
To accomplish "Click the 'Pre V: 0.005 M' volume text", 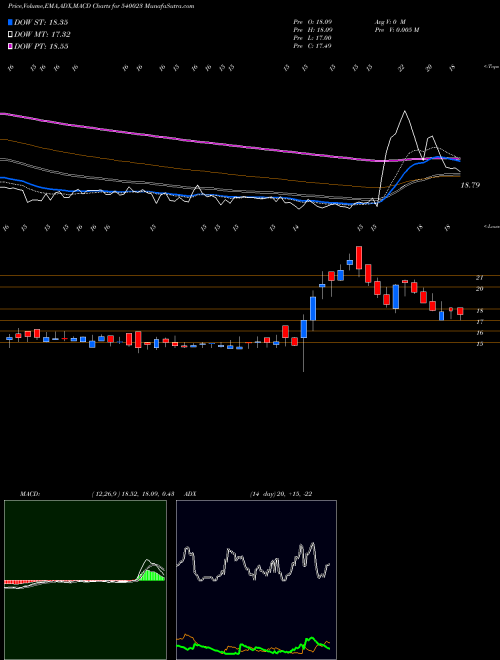I will pyautogui.click(x=396, y=30).
